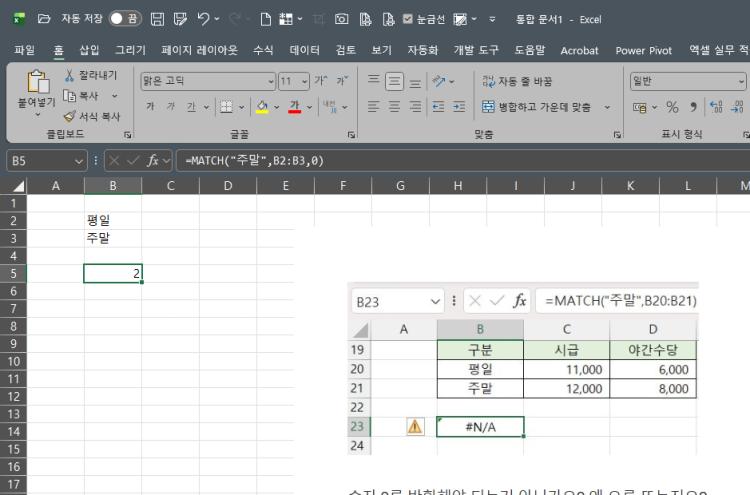
Task: Click the percent style icon
Action: pos(672,107)
